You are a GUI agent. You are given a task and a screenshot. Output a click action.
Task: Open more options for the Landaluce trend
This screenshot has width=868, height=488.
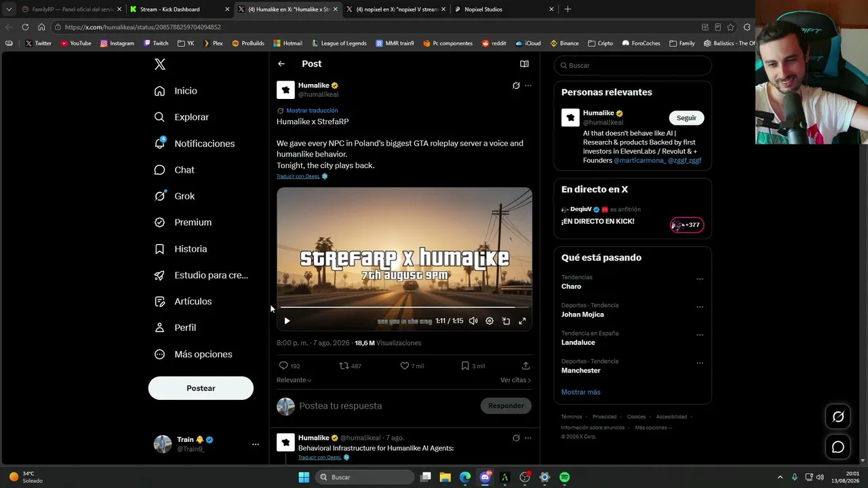coord(700,335)
